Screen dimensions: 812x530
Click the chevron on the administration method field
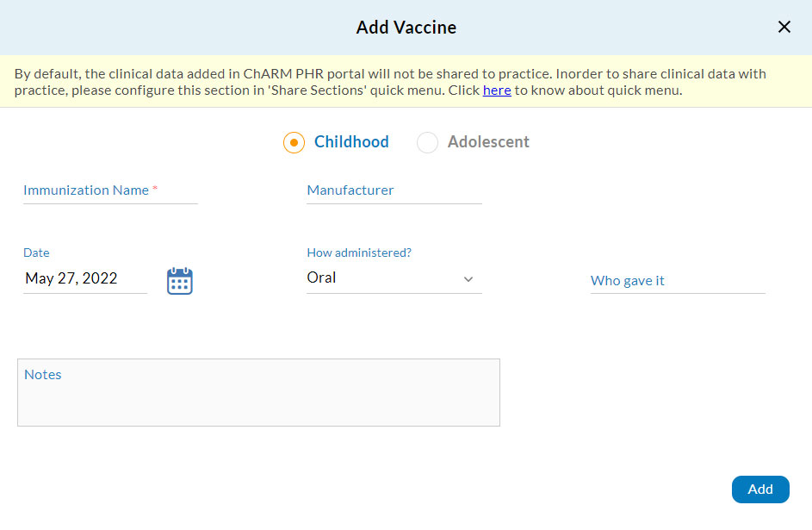tap(468, 279)
